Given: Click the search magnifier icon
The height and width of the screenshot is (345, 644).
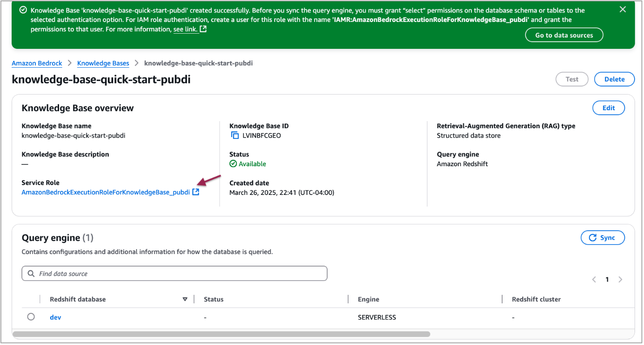Looking at the screenshot, I should [x=31, y=273].
